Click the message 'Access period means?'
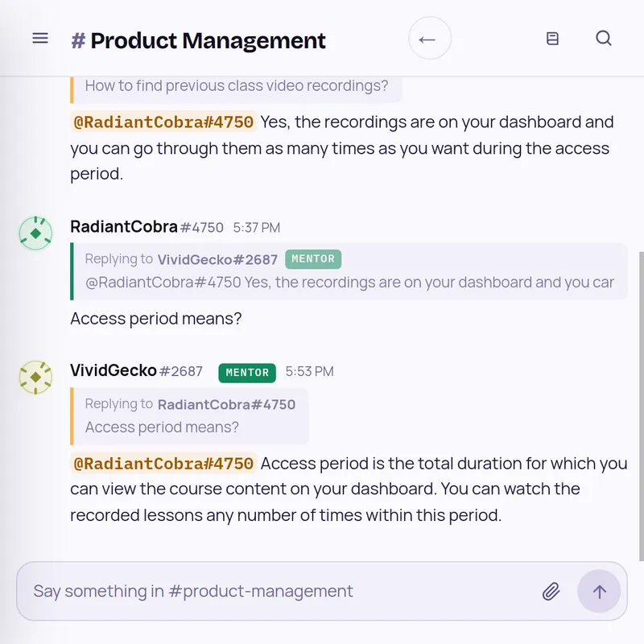Image resolution: width=644 pixels, height=644 pixels. 156,319
